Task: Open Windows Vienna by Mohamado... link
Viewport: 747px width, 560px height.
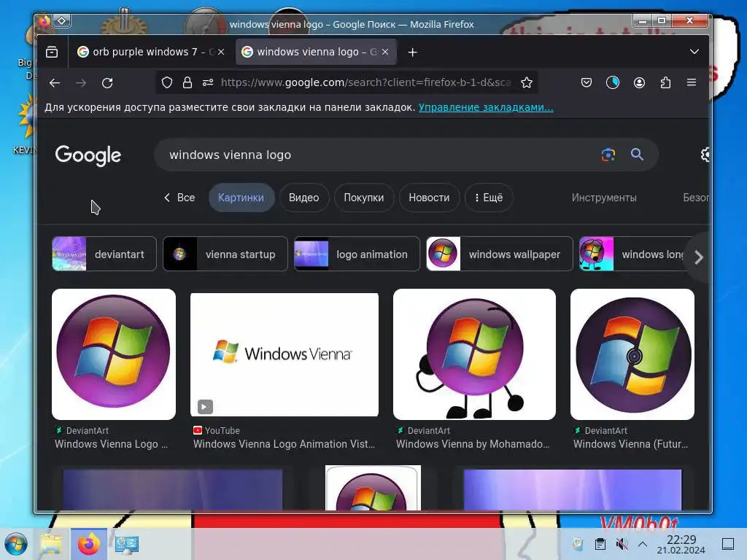Action: [x=473, y=444]
